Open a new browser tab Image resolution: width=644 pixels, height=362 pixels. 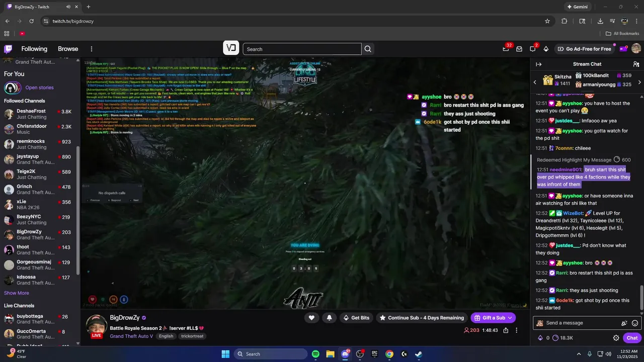coord(89,7)
